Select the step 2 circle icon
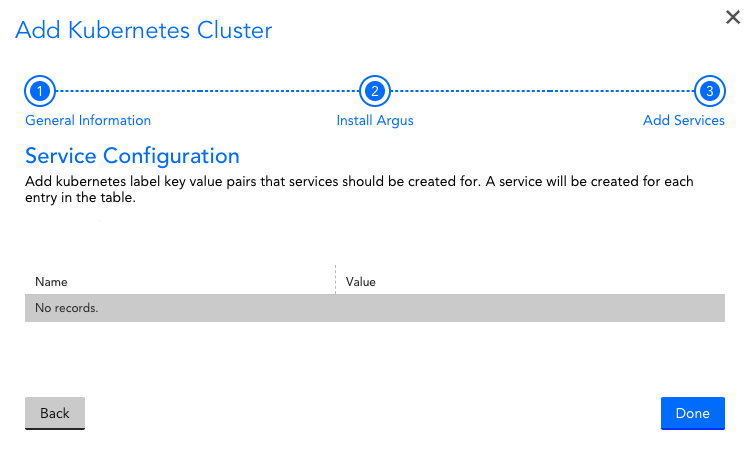The height and width of the screenshot is (454, 750). (x=375, y=91)
